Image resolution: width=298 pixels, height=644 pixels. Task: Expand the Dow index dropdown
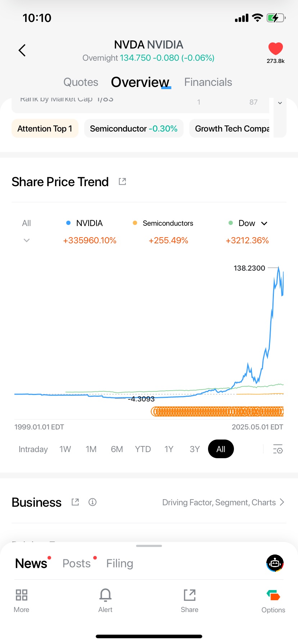tap(264, 223)
